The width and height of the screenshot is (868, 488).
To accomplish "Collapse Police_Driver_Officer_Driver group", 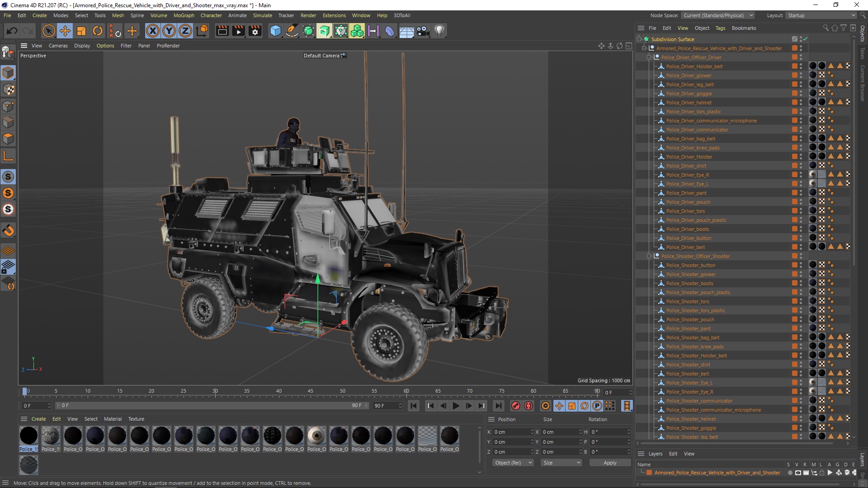I will (649, 57).
